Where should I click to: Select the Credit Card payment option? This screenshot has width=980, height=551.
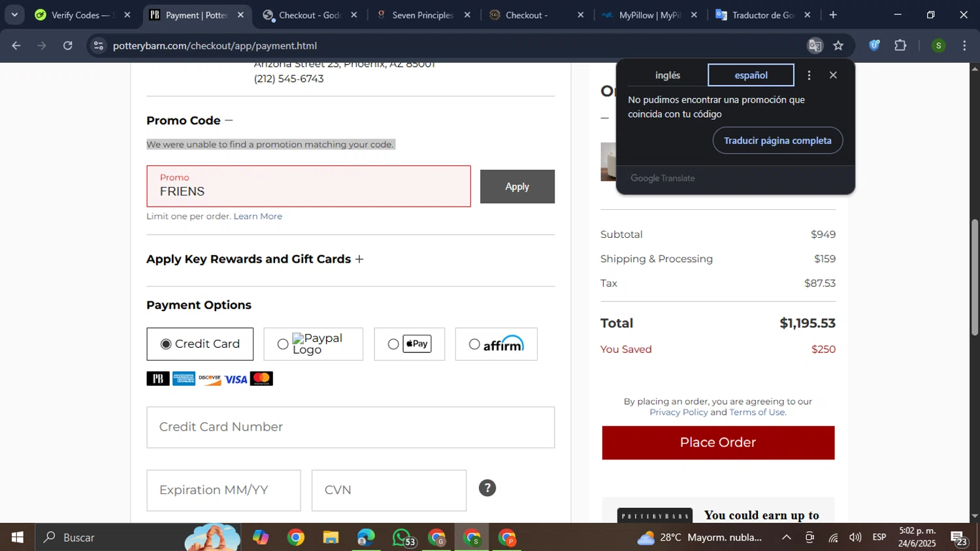click(x=200, y=344)
